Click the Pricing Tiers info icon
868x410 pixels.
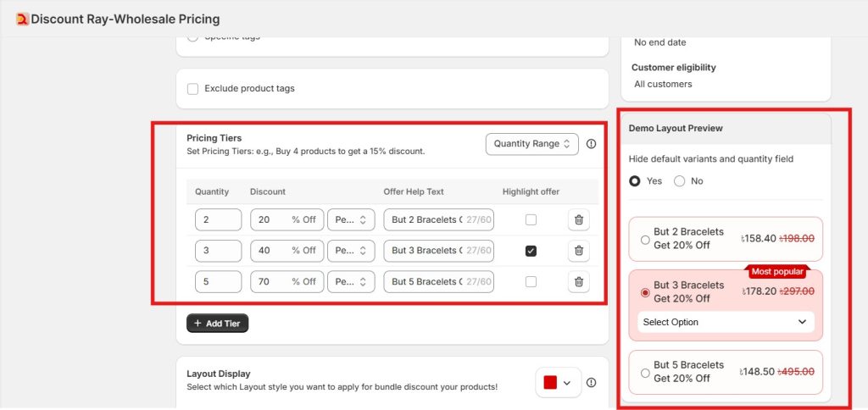(x=591, y=144)
